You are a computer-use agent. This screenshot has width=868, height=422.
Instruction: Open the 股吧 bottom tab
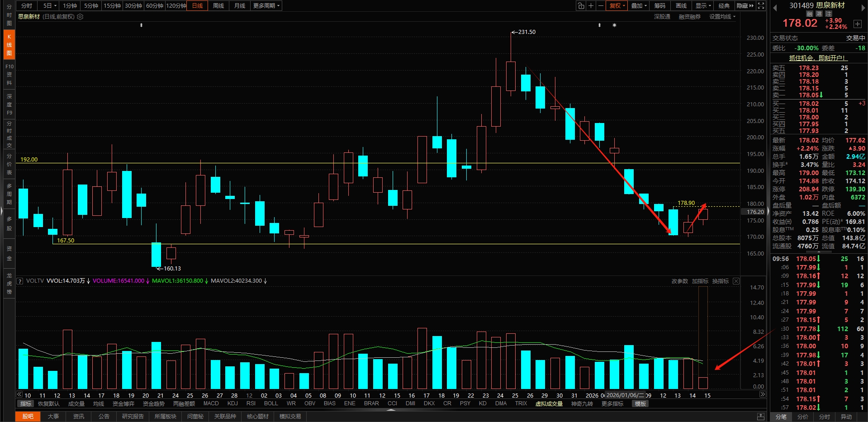click(x=28, y=416)
